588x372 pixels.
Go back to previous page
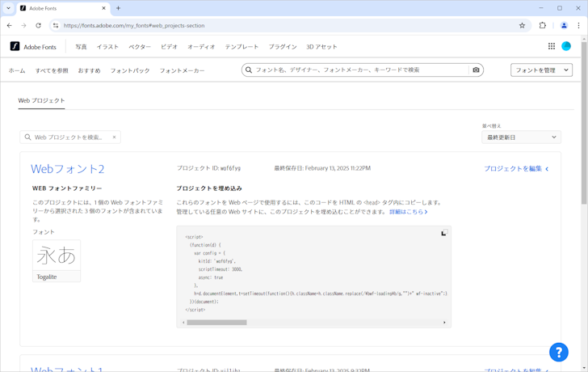10,26
